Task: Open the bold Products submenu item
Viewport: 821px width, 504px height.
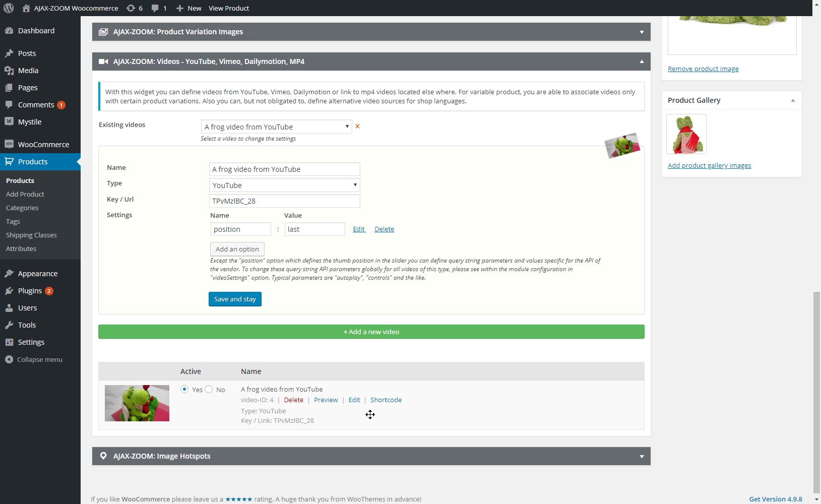Action: click(20, 180)
